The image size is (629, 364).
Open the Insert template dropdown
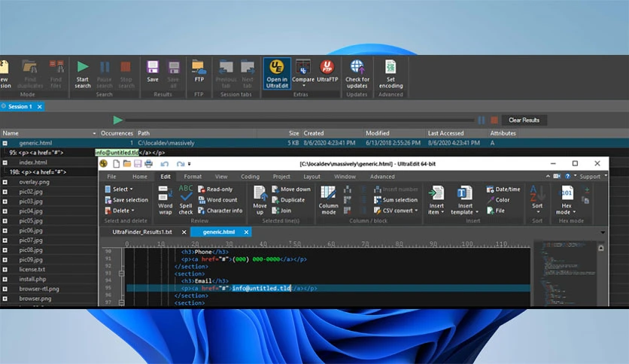point(464,200)
